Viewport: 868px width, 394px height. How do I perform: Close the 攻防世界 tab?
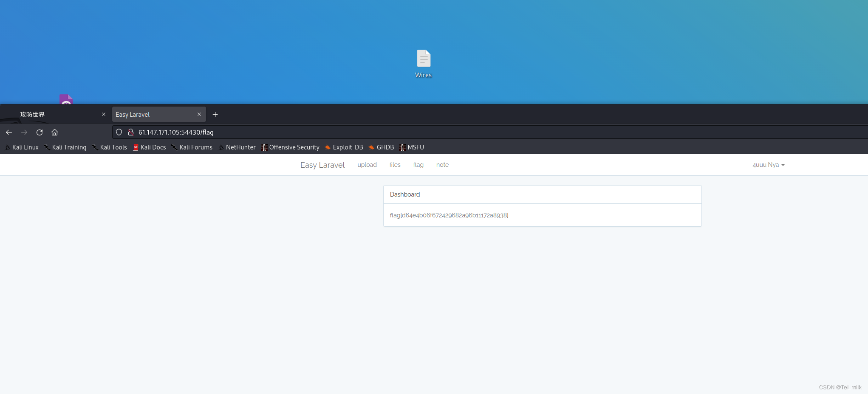[104, 114]
